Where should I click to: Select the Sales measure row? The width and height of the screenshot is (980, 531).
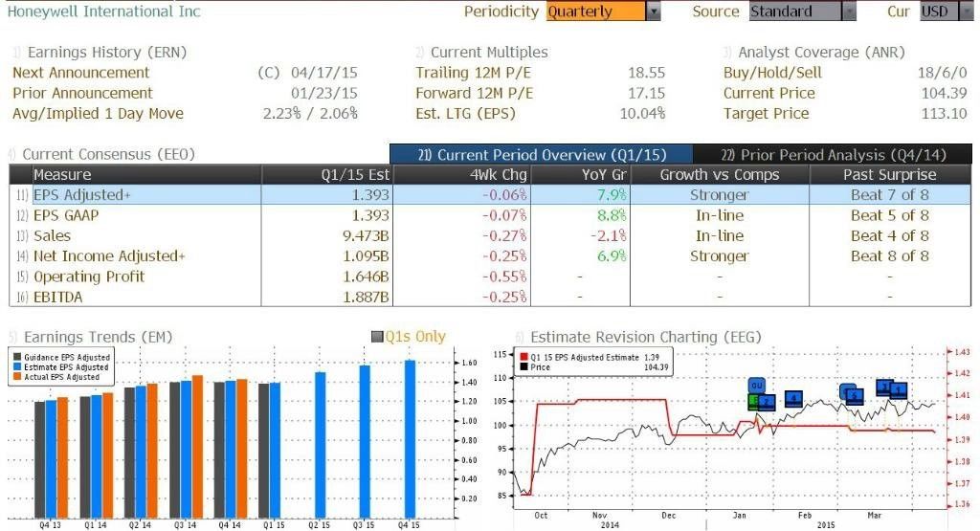[x=490, y=236]
